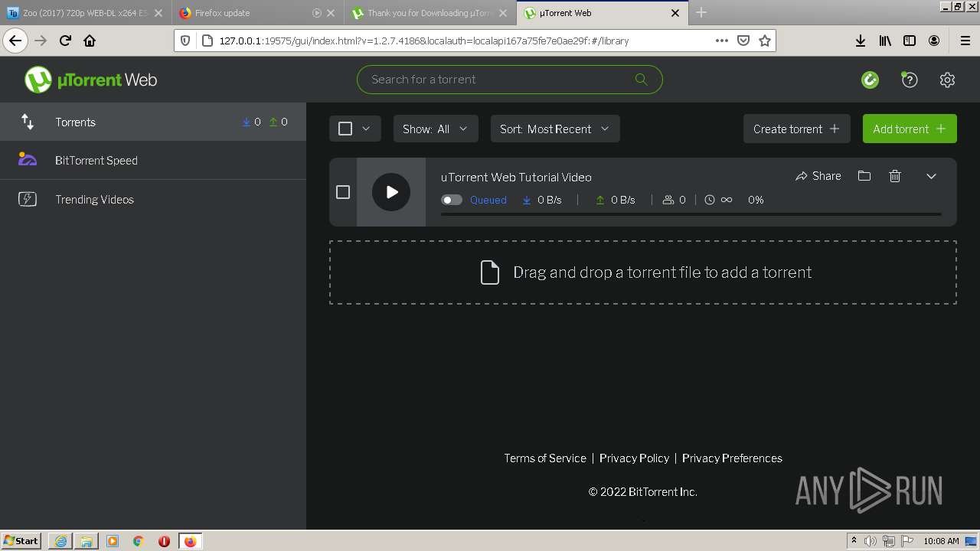The width and height of the screenshot is (980, 551).
Task: Open the Firefox downloads arrow
Action: click(861, 41)
